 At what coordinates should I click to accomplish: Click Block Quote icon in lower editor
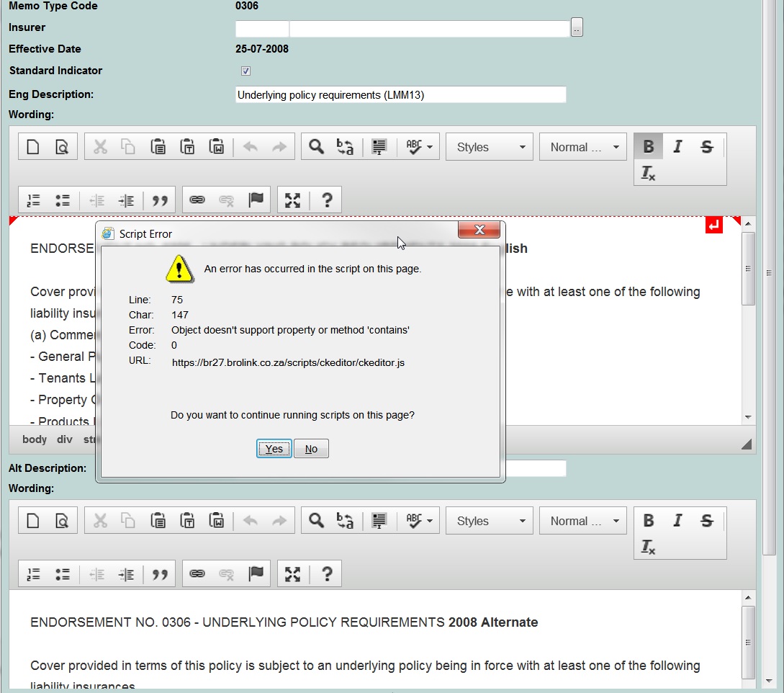pos(160,574)
